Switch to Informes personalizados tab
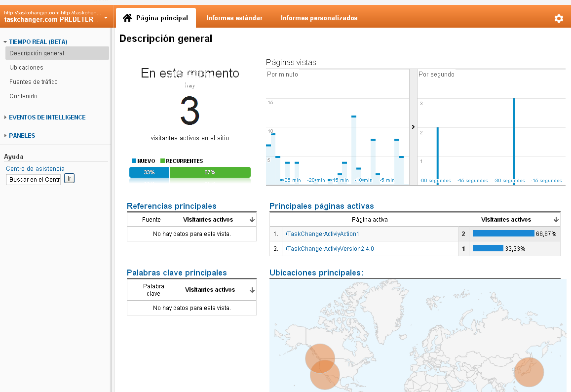This screenshot has width=571, height=392. coord(319,18)
